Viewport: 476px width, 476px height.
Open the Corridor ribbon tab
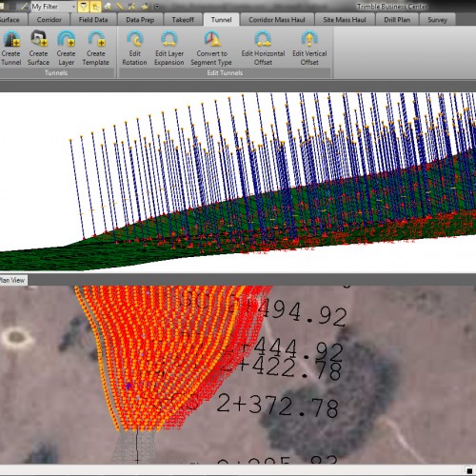[50, 20]
